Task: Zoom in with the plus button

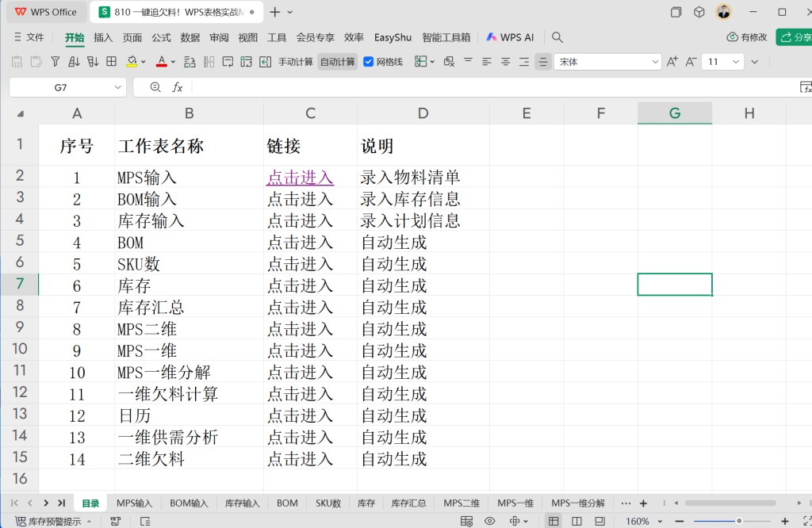Action: coord(785,522)
